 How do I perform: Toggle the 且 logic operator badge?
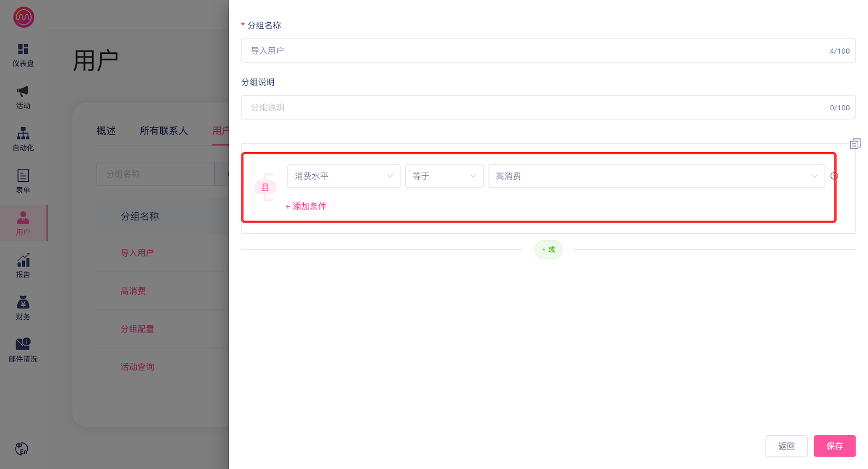click(x=265, y=187)
